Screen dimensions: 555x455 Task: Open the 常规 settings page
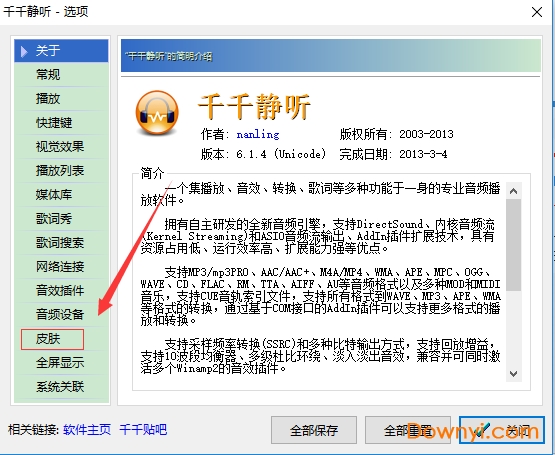click(61, 75)
